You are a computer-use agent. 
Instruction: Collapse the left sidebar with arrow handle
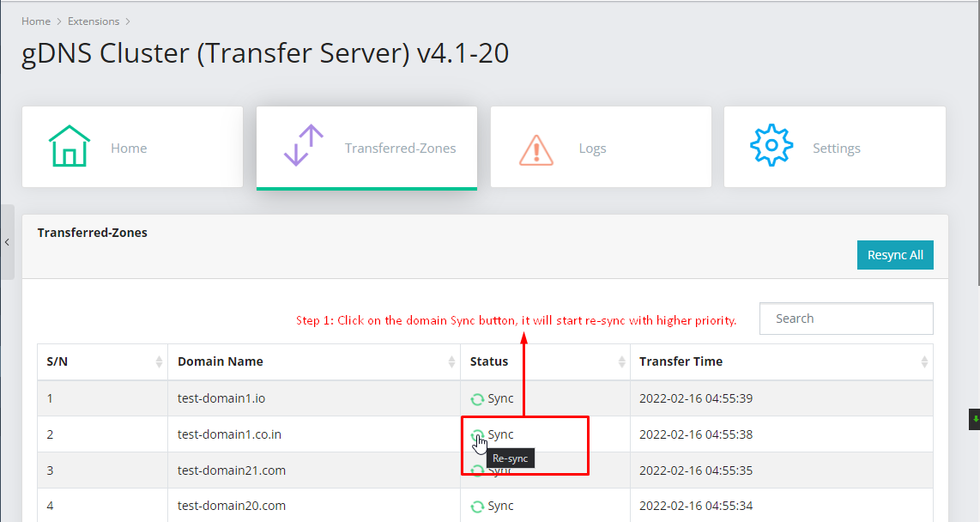tap(7, 242)
